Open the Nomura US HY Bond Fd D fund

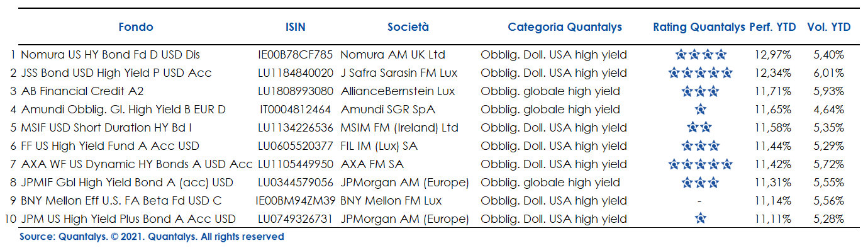110,55
